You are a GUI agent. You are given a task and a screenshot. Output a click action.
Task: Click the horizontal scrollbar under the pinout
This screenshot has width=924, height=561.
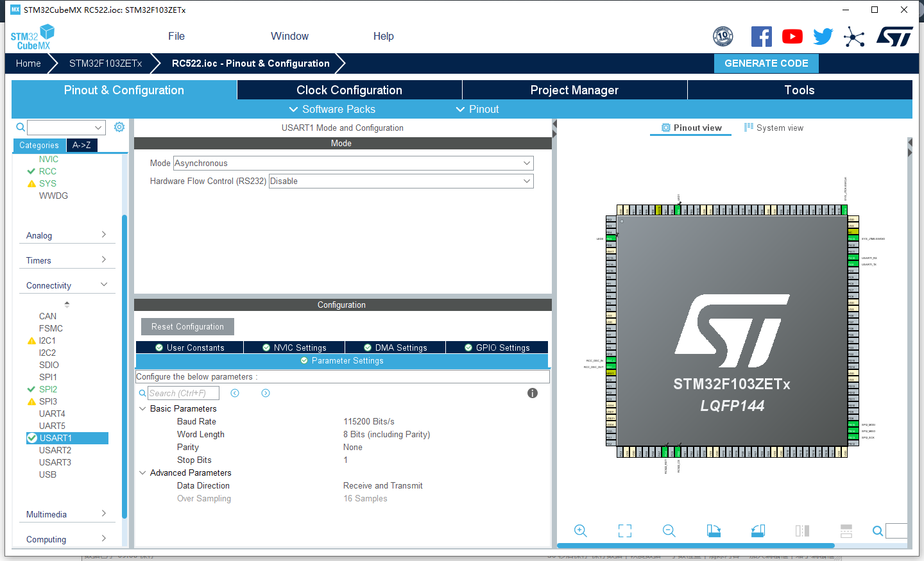(696, 546)
